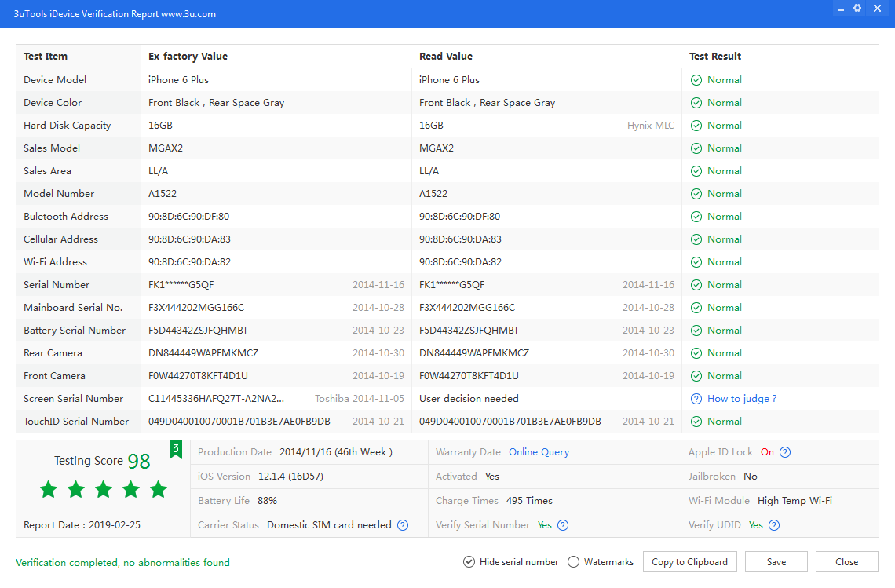Click help icon next to Carrier Status
Viewport: 895px width, 588px height.
[403, 525]
